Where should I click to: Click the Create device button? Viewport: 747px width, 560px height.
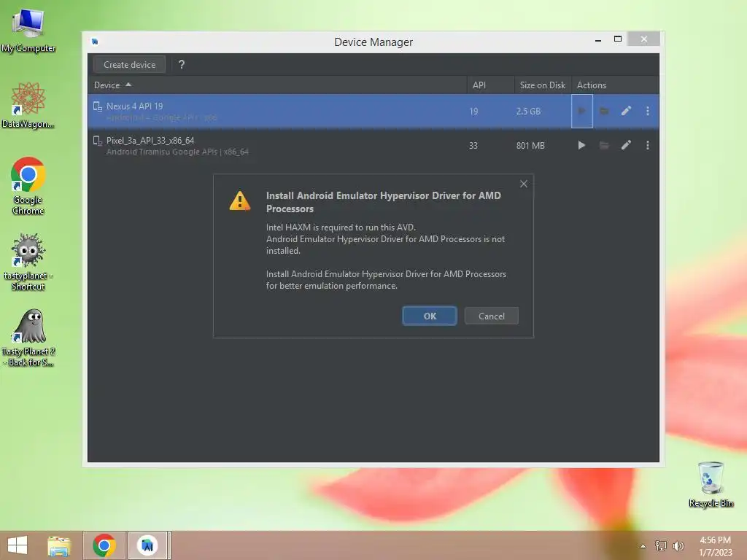click(130, 65)
